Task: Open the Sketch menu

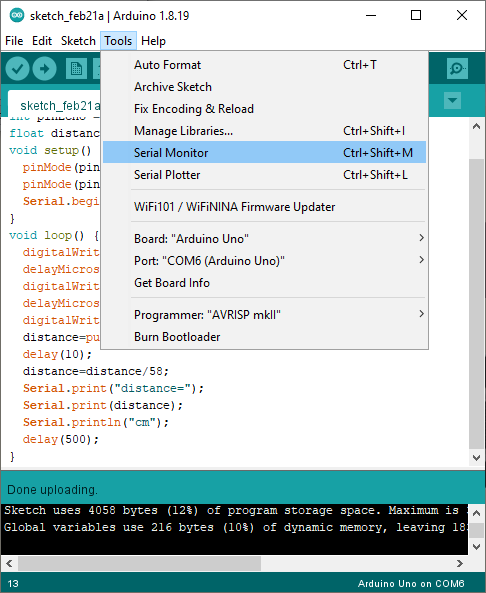Action: point(78,41)
